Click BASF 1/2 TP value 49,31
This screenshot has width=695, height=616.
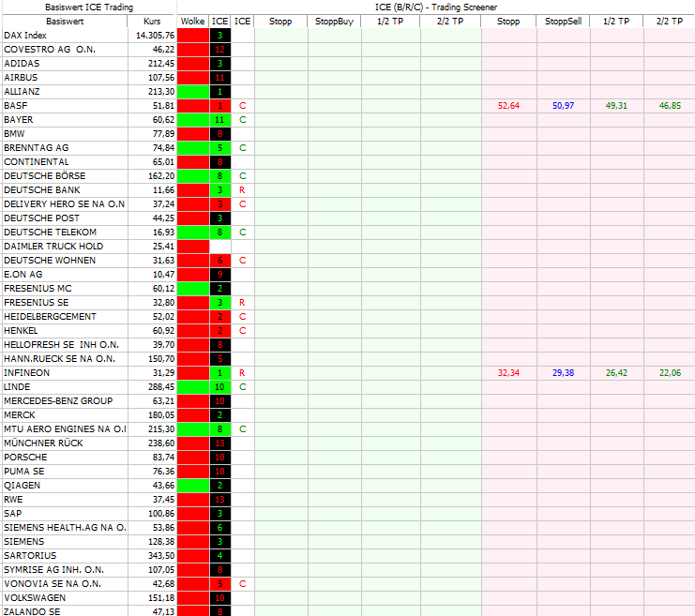[x=616, y=106]
